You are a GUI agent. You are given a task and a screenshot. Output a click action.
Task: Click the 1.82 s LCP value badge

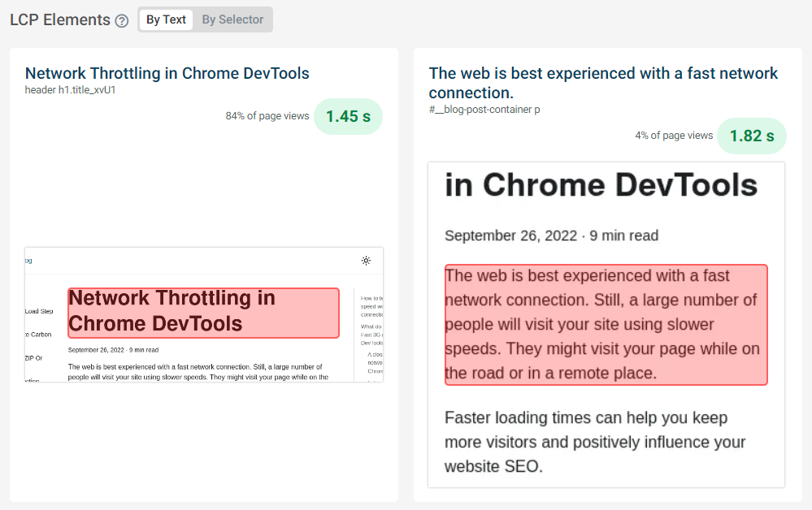752,136
